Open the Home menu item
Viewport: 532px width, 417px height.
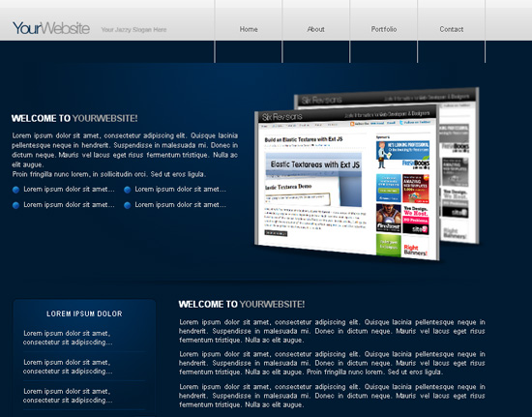click(x=249, y=29)
